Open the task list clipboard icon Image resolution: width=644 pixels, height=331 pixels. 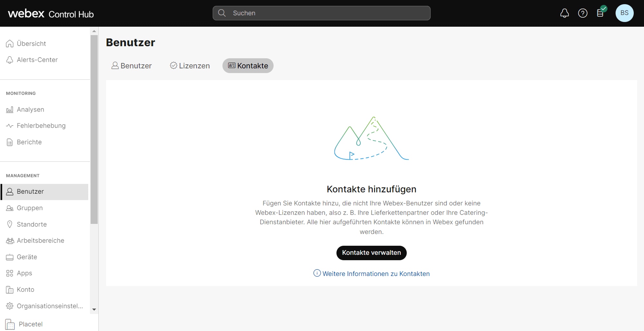pos(600,13)
